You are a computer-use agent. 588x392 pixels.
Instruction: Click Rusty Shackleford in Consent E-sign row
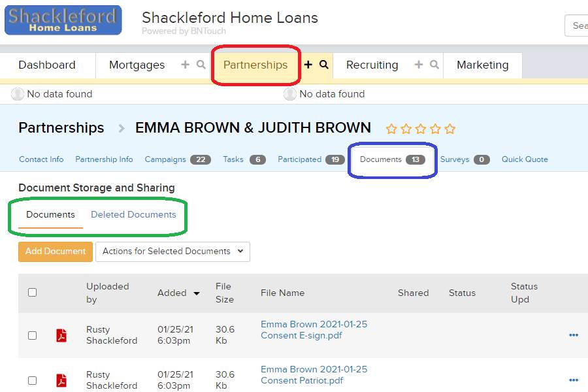[x=112, y=335]
